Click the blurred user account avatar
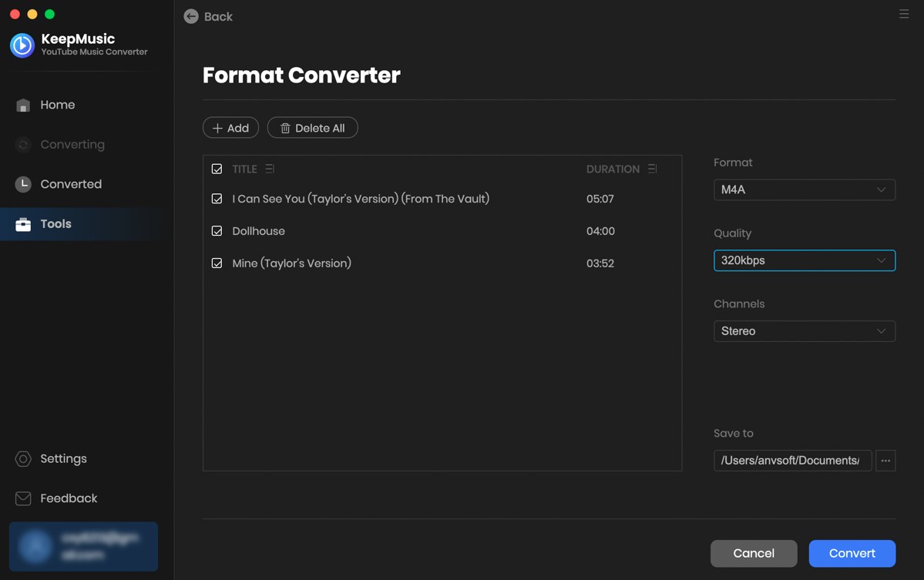Screen dimensions: 924x580 pos(35,546)
